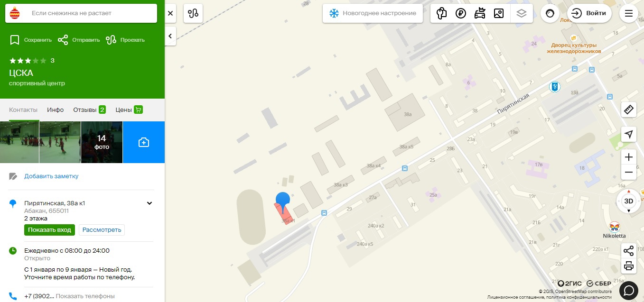Open the ruler distance measuring tool

(629, 110)
